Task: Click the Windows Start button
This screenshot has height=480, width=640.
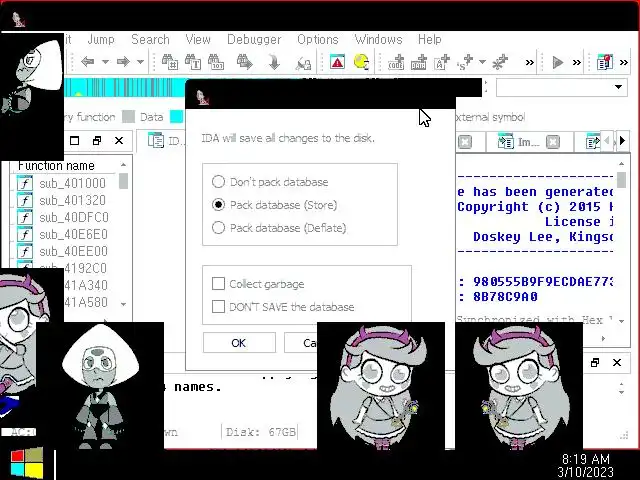Action: coord(27,463)
